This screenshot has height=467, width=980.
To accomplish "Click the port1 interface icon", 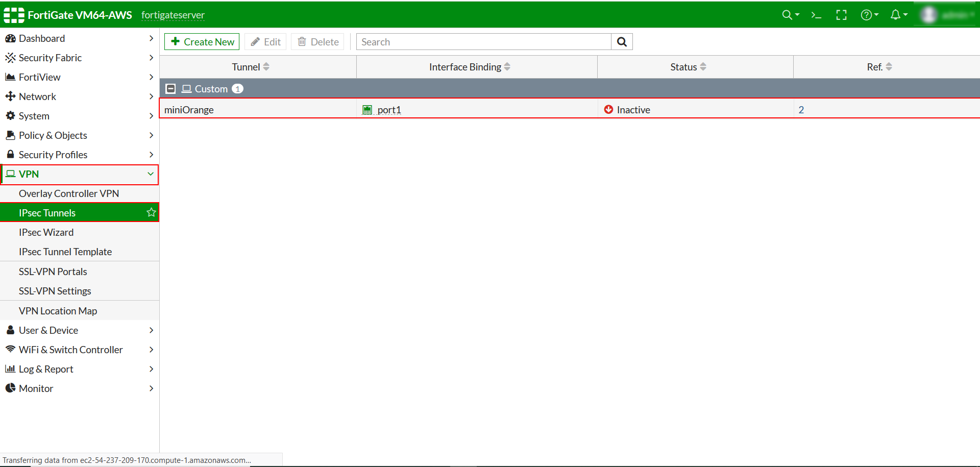I will (x=368, y=109).
